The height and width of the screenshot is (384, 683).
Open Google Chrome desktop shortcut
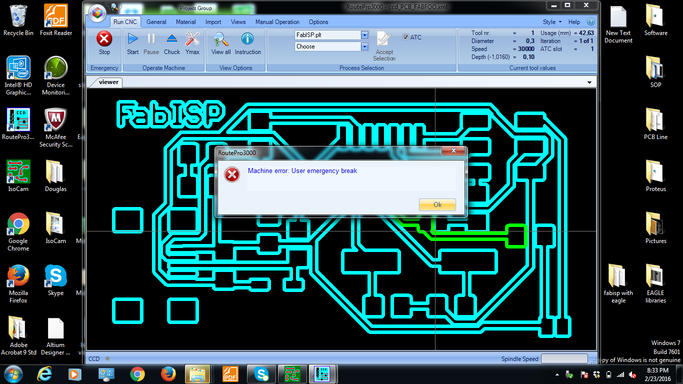[x=18, y=232]
